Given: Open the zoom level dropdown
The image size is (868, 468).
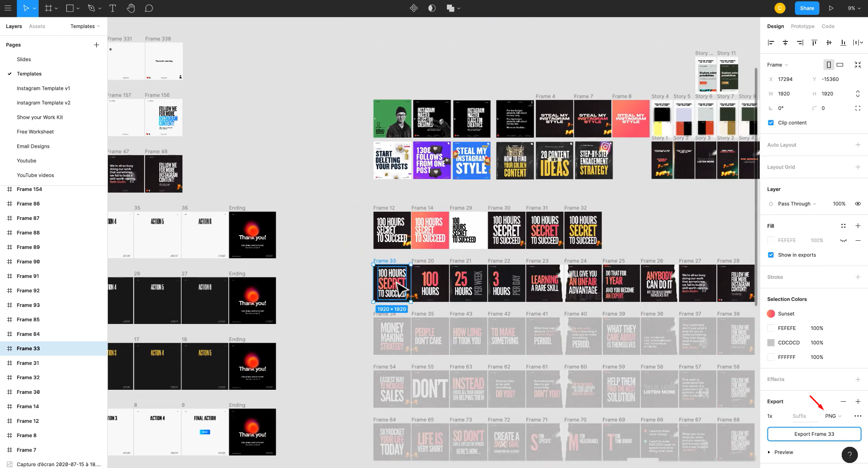Looking at the screenshot, I should point(853,8).
